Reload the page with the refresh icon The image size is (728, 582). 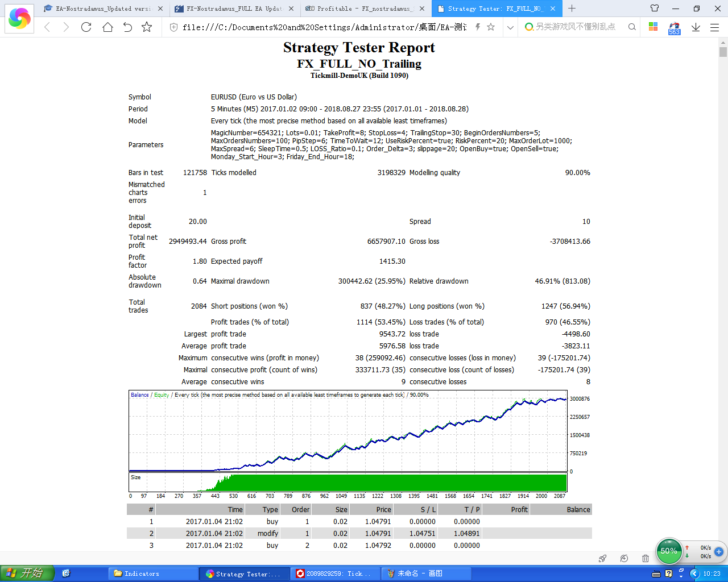[x=86, y=27]
